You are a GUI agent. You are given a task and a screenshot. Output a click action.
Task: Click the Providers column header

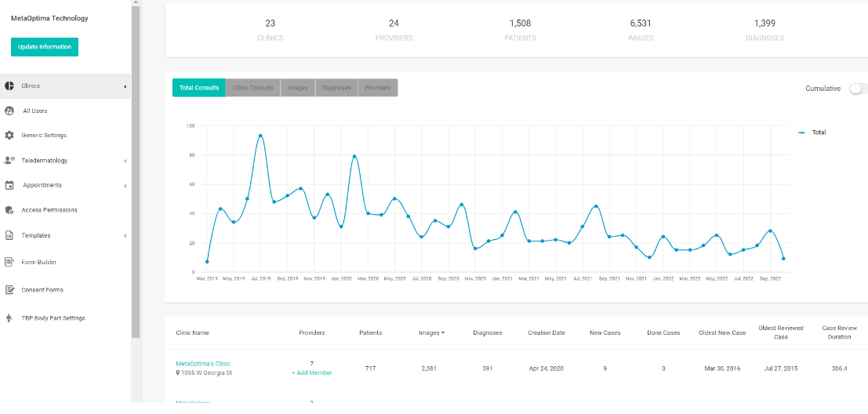tap(311, 332)
